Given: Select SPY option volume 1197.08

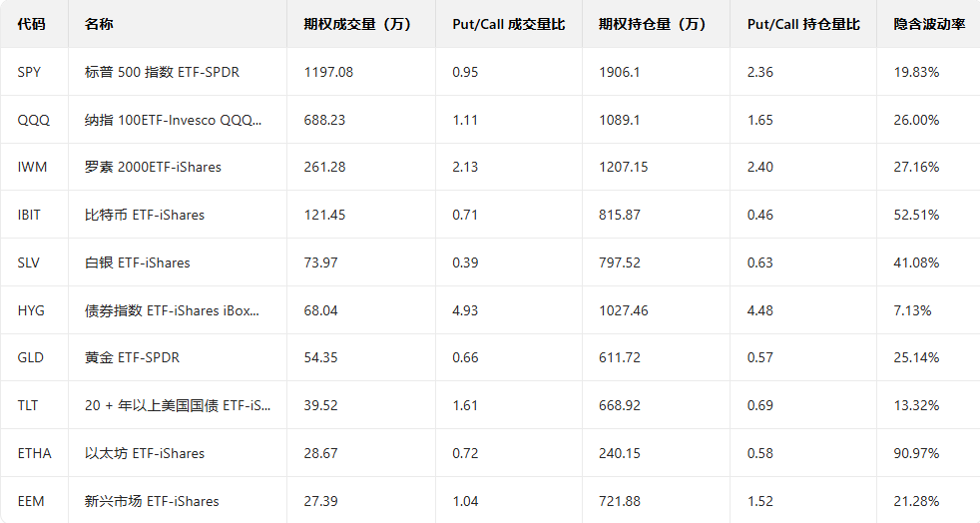Looking at the screenshot, I should [328, 72].
